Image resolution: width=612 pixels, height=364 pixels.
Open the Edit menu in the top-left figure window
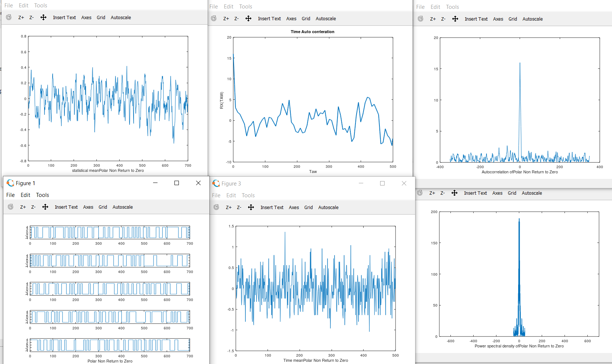(x=23, y=5)
